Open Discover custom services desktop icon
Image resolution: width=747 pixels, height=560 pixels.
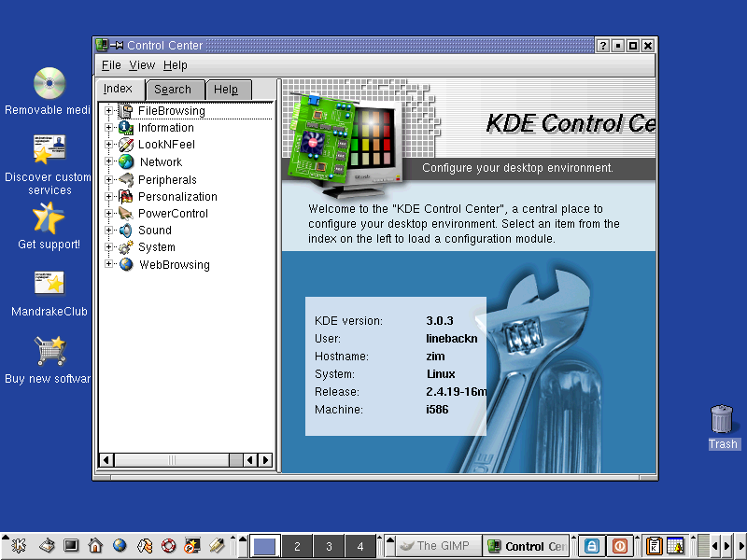[49, 149]
